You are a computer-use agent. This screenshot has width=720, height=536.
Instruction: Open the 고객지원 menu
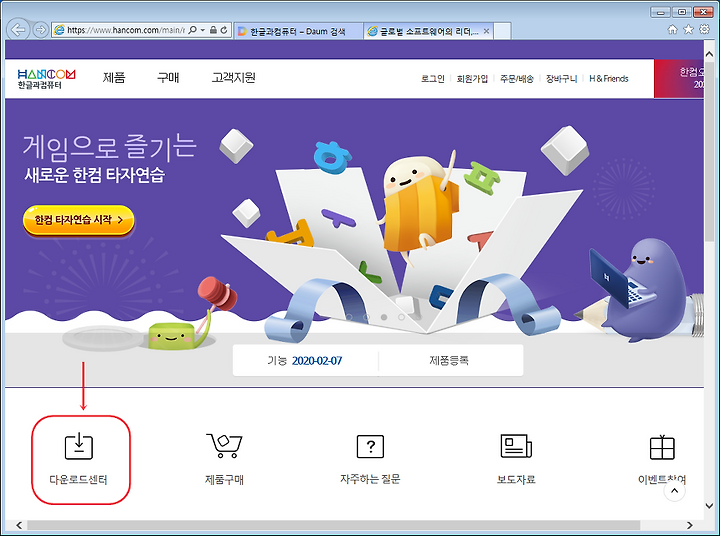(x=233, y=77)
